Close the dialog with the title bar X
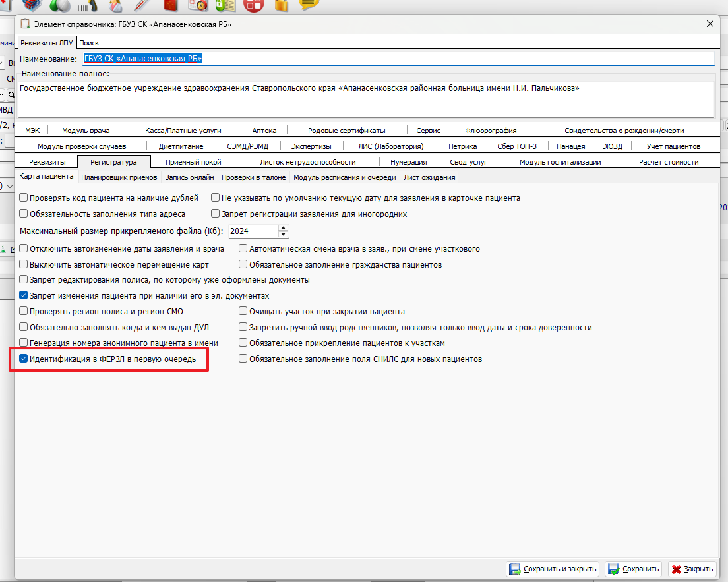728x582 pixels. (710, 24)
